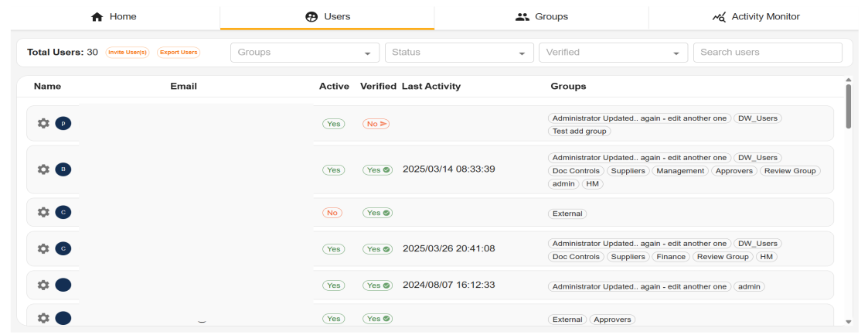
Task: Toggle the Active 'No' badge for External user
Action: point(332,213)
